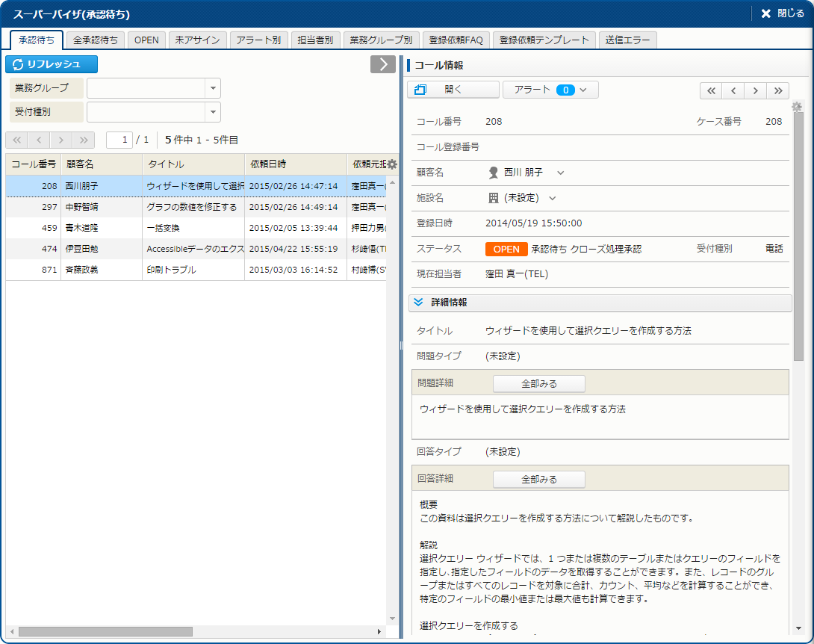Click the call info panel gear icon

[797, 107]
